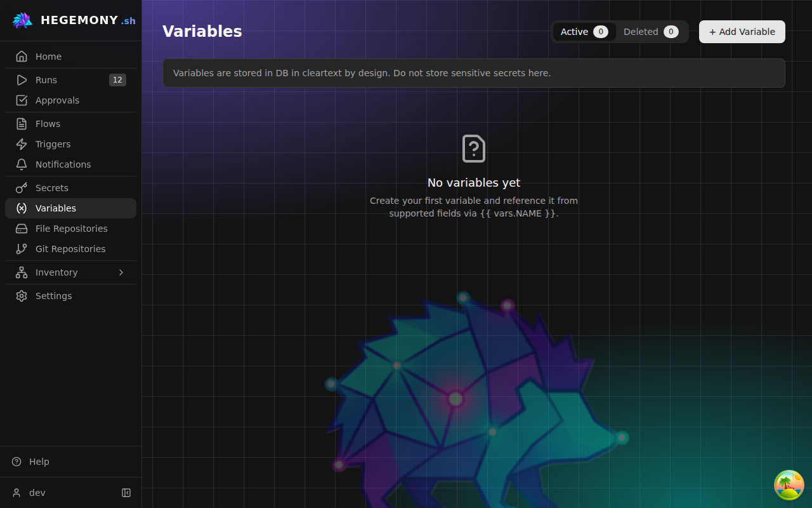Click the Variables page heading
812x508 pixels.
(202, 32)
